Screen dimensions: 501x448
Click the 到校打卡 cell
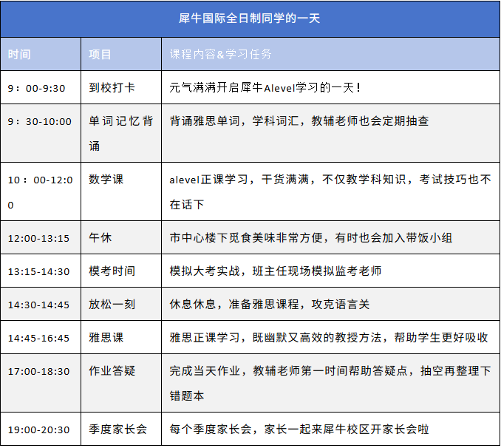112,87
